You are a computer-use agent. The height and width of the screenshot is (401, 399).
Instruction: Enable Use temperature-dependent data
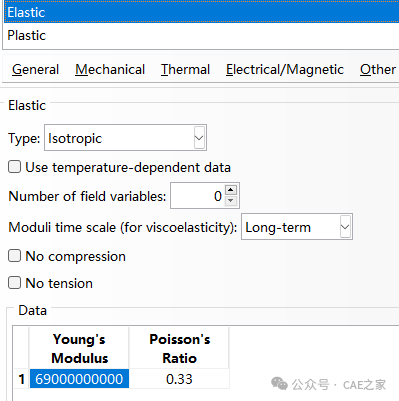14,167
